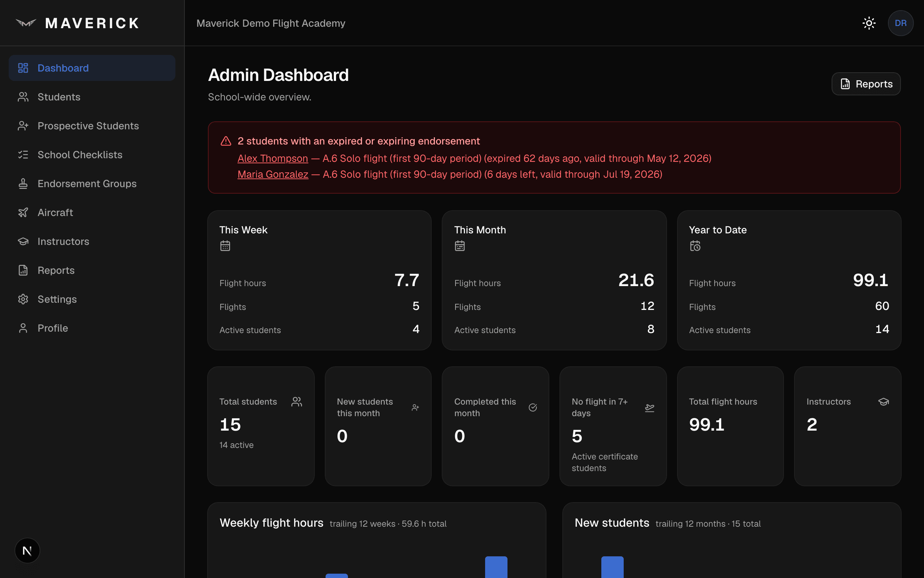This screenshot has width=924, height=578.
Task: Open Prospective Students page
Action: pos(92,126)
